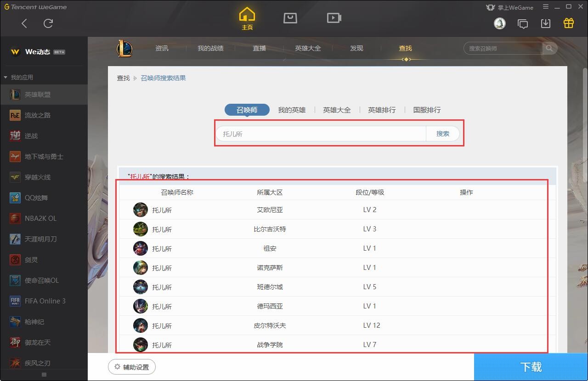Open 辅助设置 settings button
The image size is (588, 381).
click(x=132, y=367)
